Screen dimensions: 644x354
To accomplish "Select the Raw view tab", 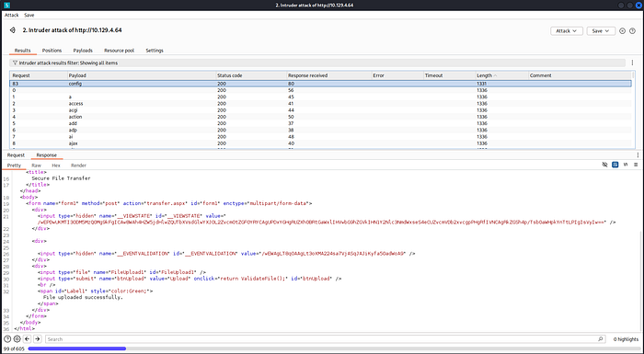I will [x=36, y=166].
